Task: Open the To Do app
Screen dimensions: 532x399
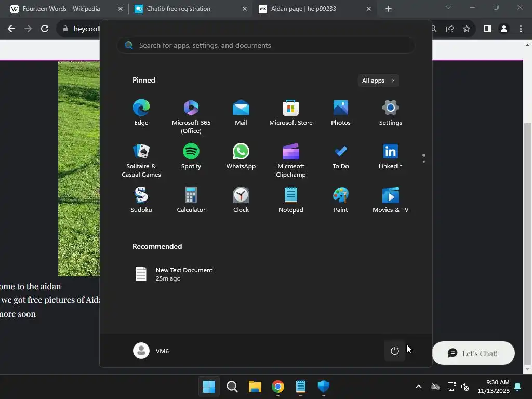Action: 341,156
